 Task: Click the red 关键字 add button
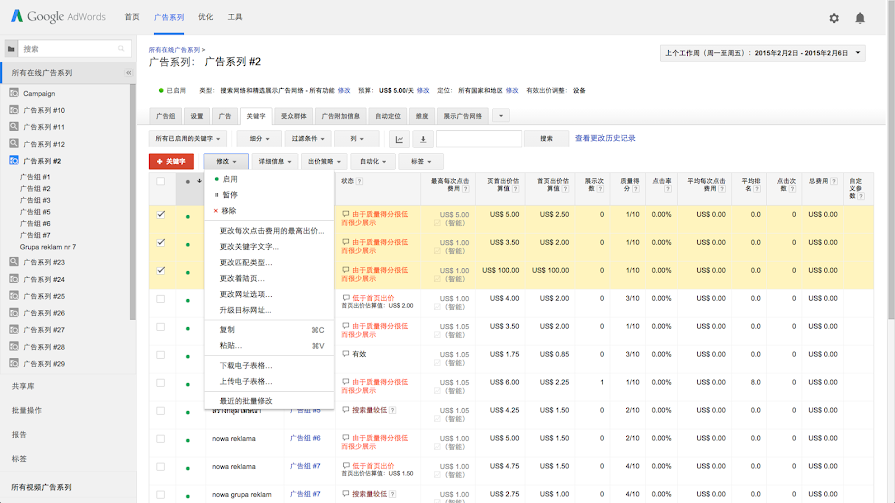coord(171,161)
